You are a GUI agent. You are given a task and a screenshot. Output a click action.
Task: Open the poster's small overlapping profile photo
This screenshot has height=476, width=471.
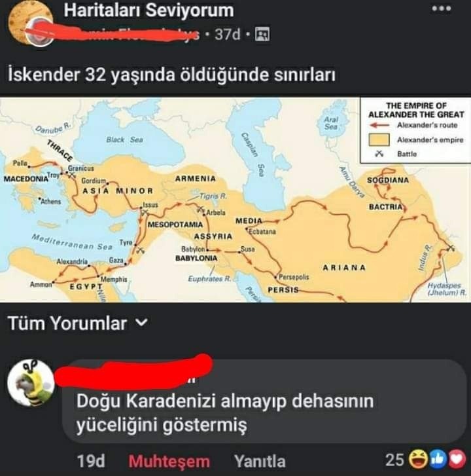coord(41,33)
